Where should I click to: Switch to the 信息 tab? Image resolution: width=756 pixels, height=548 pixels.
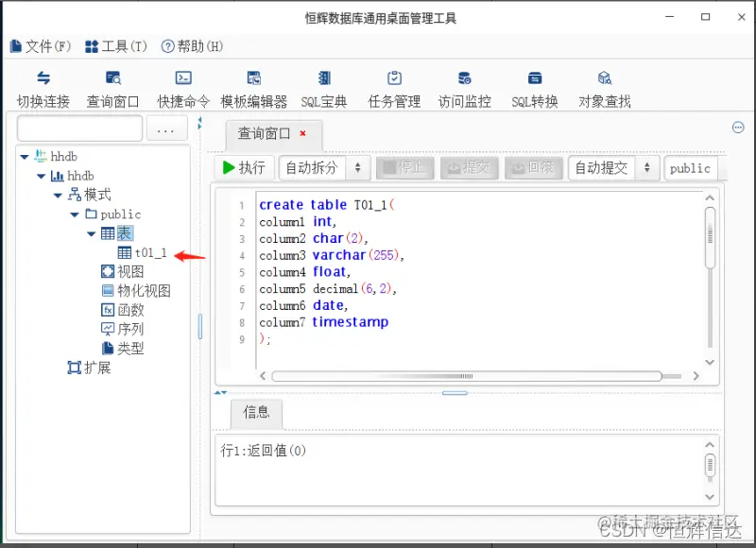pyautogui.click(x=255, y=413)
